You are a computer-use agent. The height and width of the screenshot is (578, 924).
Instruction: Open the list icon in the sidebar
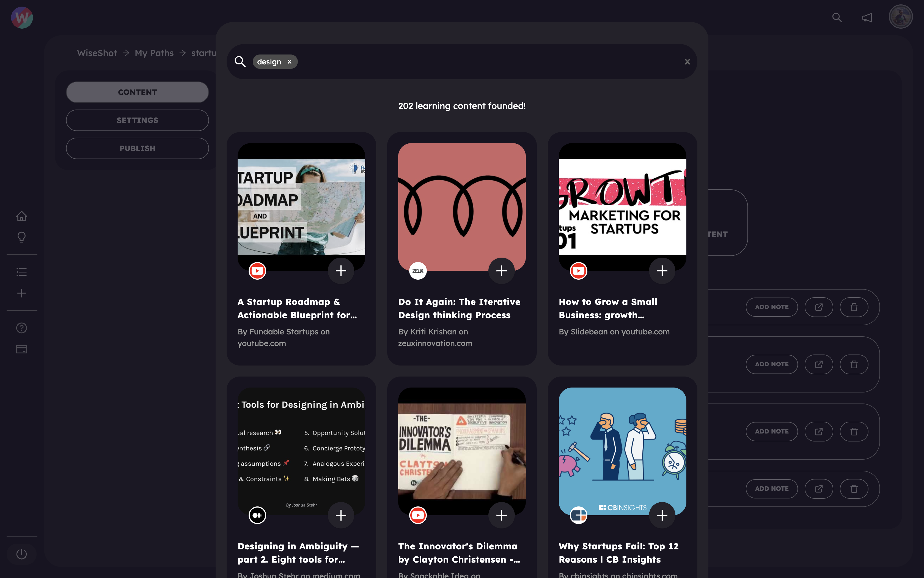click(21, 272)
